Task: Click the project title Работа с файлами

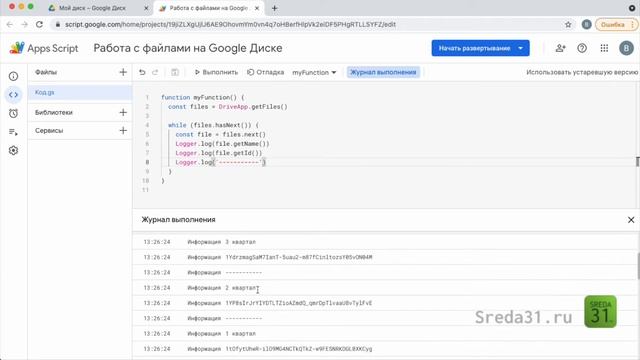Action: click(x=188, y=48)
